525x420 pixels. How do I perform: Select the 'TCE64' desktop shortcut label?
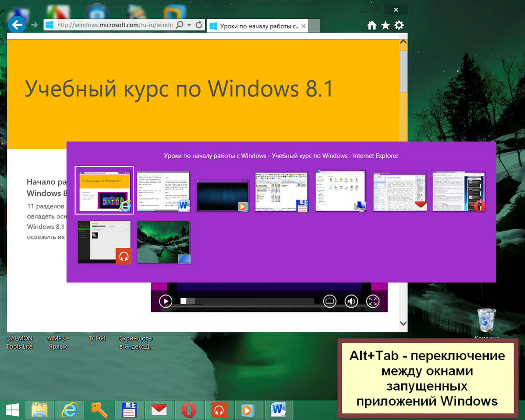click(x=97, y=338)
